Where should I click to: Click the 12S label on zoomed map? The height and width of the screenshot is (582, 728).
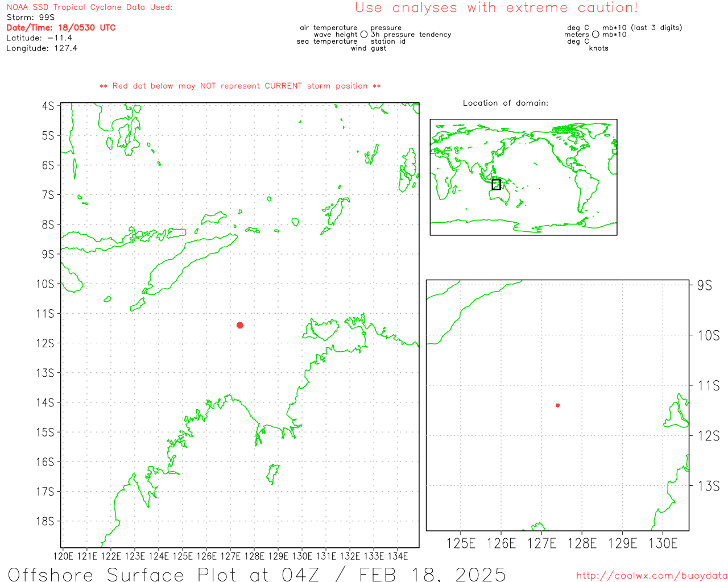pos(709,436)
